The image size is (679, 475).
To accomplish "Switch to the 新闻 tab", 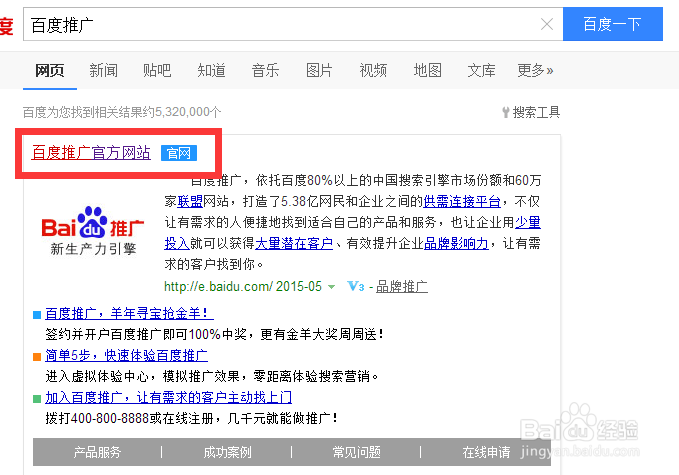I will pos(103,70).
